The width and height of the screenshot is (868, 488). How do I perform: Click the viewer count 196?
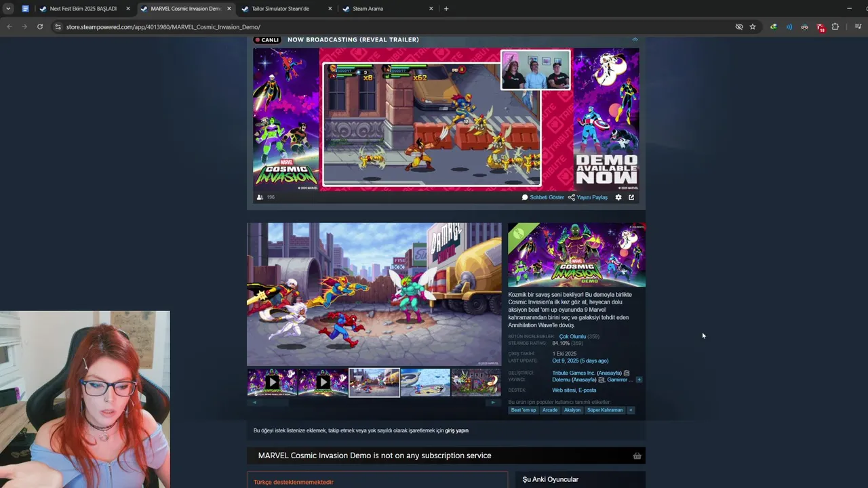point(270,197)
